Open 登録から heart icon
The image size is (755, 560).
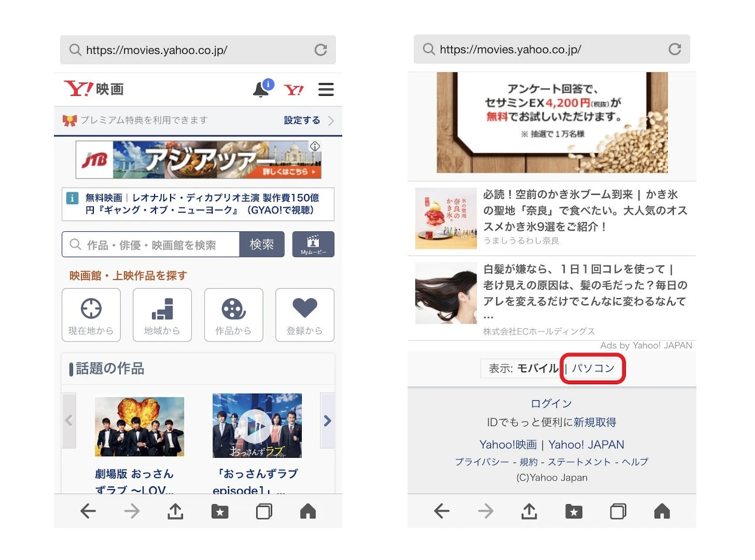304,315
